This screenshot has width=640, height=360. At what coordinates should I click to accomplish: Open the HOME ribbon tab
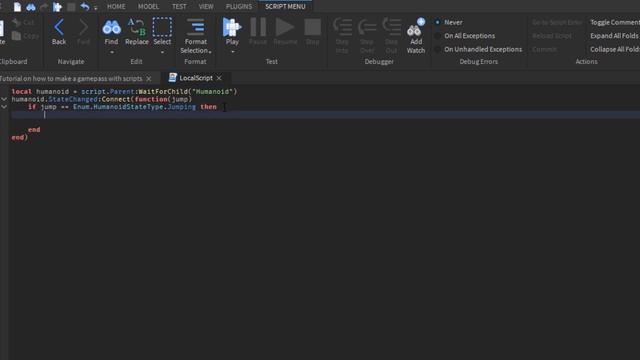(x=116, y=7)
